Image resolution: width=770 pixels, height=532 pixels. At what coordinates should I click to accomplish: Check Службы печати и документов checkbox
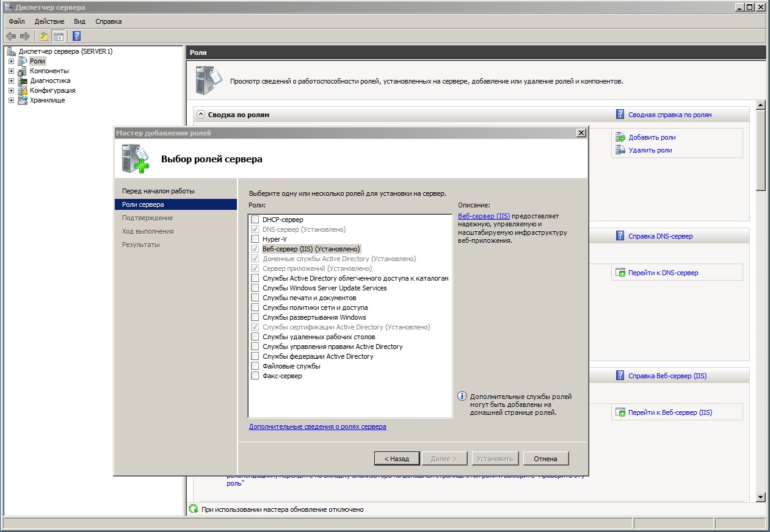[255, 298]
